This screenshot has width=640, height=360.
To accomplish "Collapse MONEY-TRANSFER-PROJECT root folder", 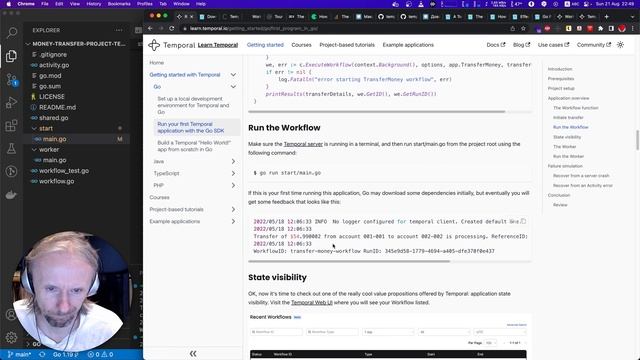I will [28, 44].
